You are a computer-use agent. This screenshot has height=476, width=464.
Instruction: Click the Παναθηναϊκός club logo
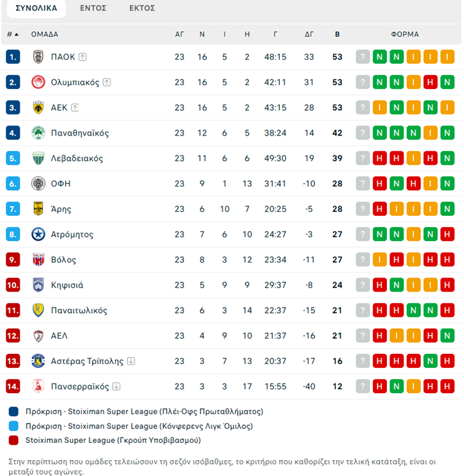coord(38,133)
